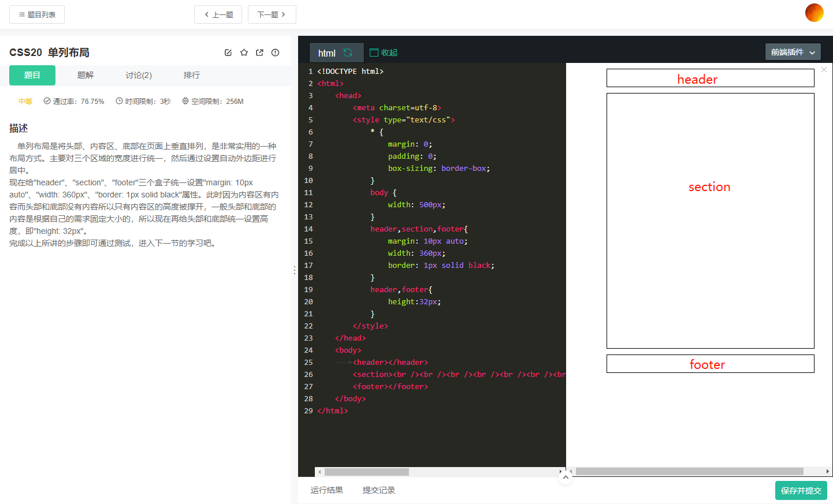Collapse preview with 收起 button

click(x=384, y=53)
